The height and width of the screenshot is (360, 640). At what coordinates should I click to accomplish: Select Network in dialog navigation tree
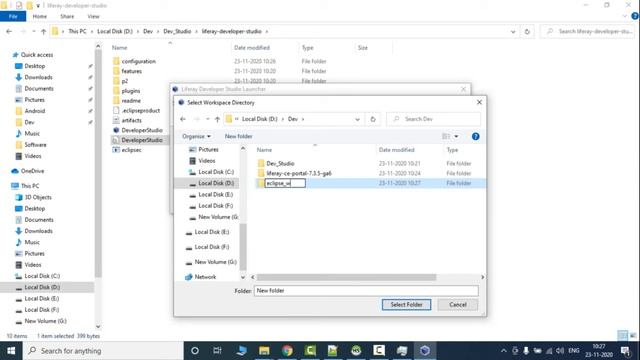[205, 277]
